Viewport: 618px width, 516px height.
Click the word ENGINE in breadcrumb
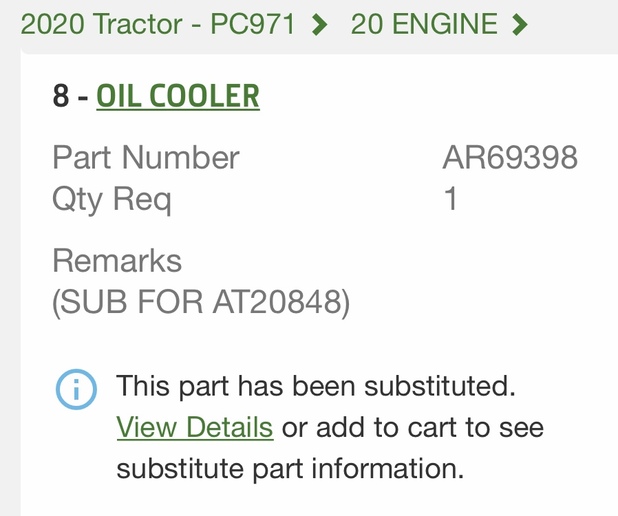(x=445, y=24)
